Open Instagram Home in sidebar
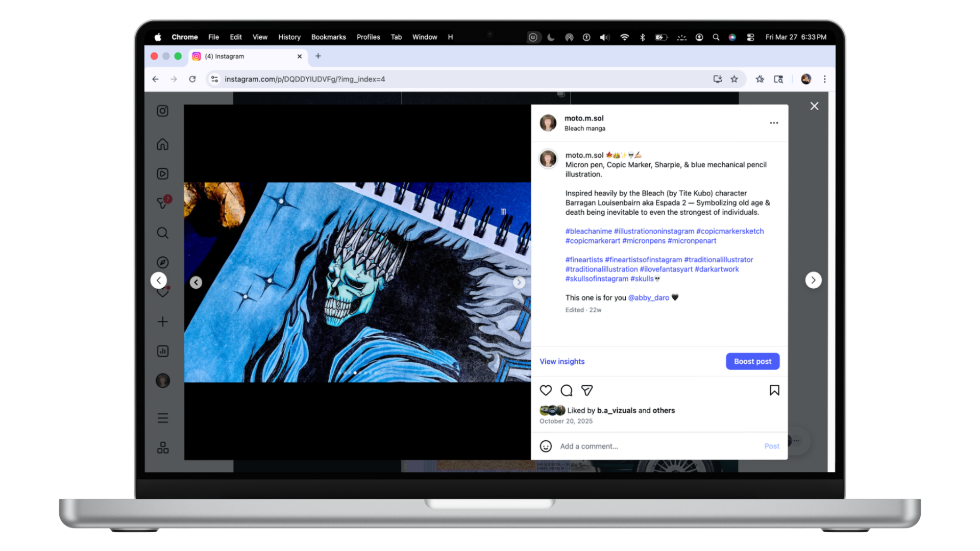The width and height of the screenshot is (980, 551). (162, 144)
